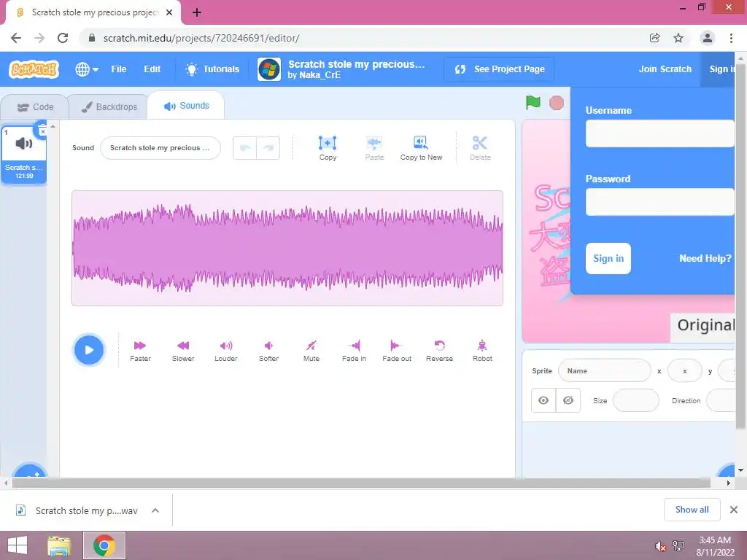
Task: Click Need Help? link
Action: click(x=705, y=259)
